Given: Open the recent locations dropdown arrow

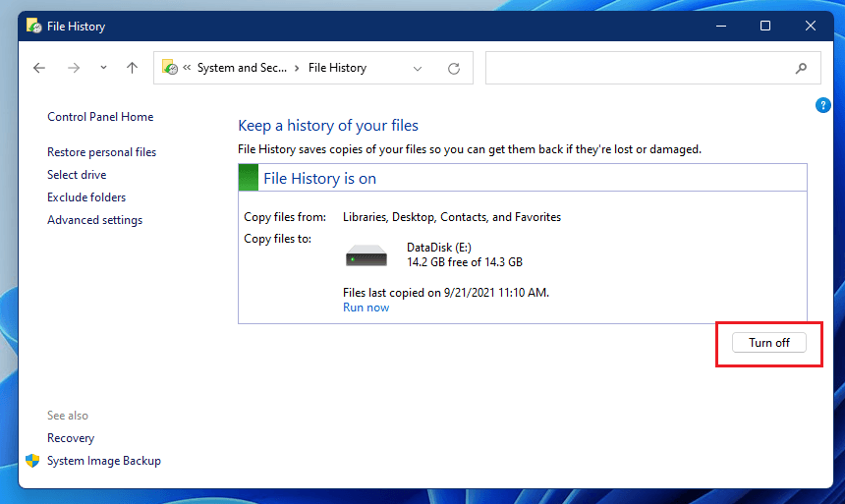Looking at the screenshot, I should click(103, 68).
